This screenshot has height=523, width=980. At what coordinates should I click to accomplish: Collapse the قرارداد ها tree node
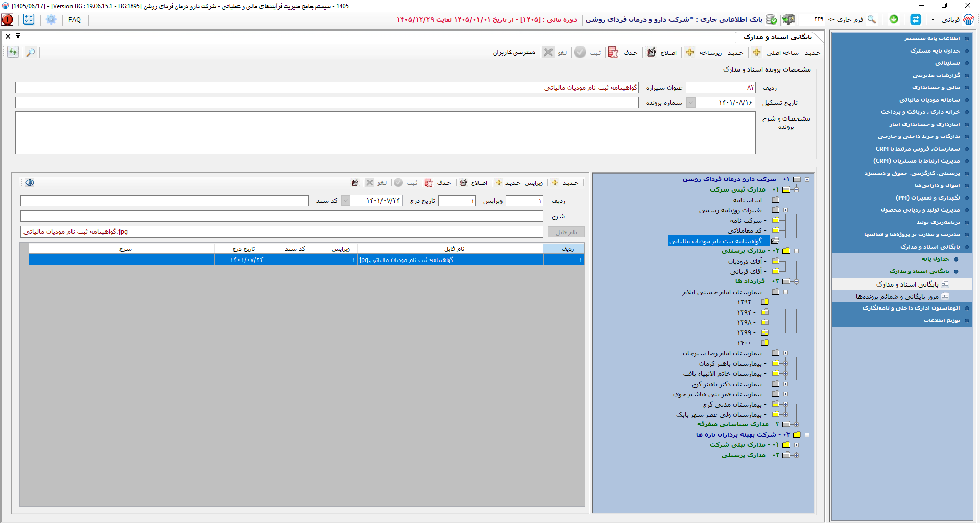(796, 282)
